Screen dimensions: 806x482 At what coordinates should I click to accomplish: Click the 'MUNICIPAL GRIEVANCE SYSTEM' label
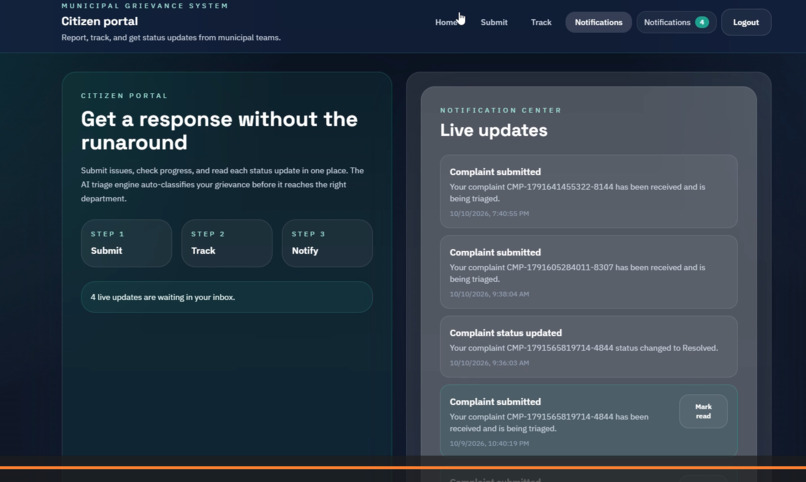pyautogui.click(x=144, y=6)
